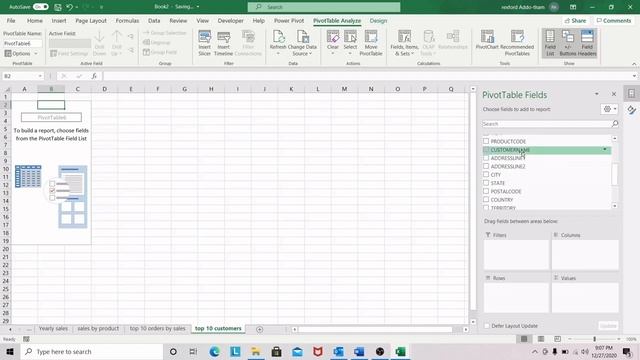
Task: Collapse the ribbon
Action: pos(634,64)
